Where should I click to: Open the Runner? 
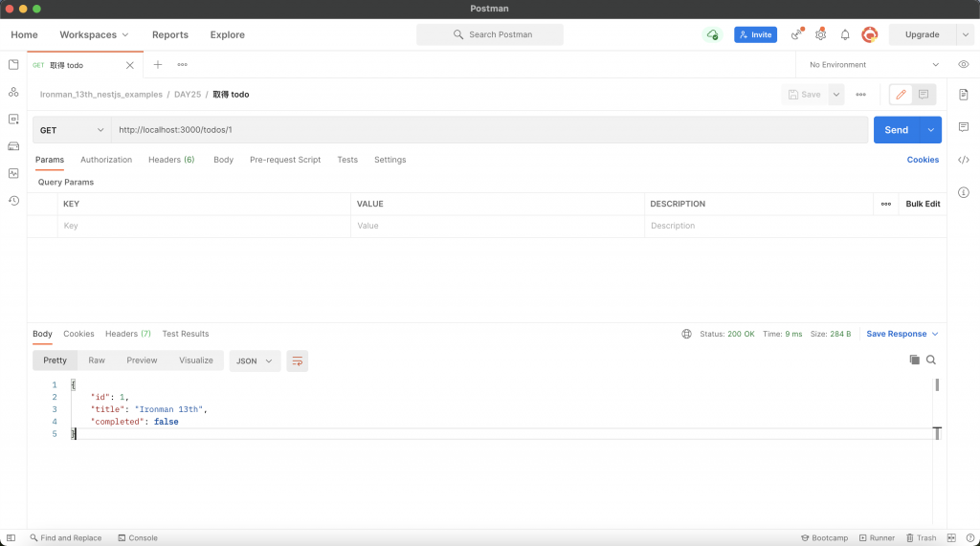pos(877,538)
